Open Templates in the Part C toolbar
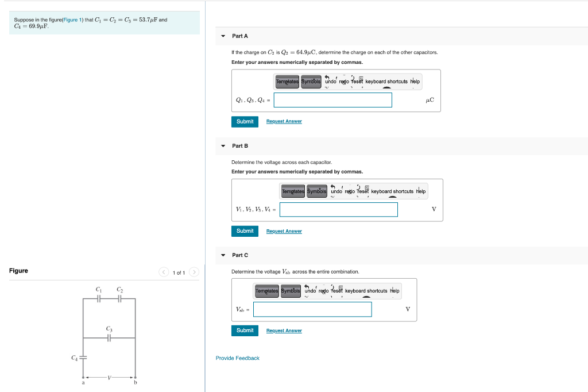Image resolution: width=588 pixels, height=392 pixels. click(266, 290)
